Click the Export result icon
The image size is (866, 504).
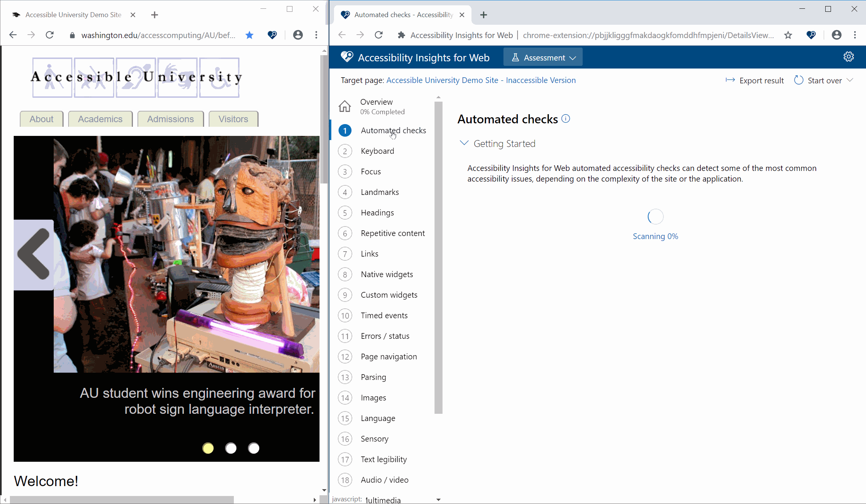pos(730,80)
